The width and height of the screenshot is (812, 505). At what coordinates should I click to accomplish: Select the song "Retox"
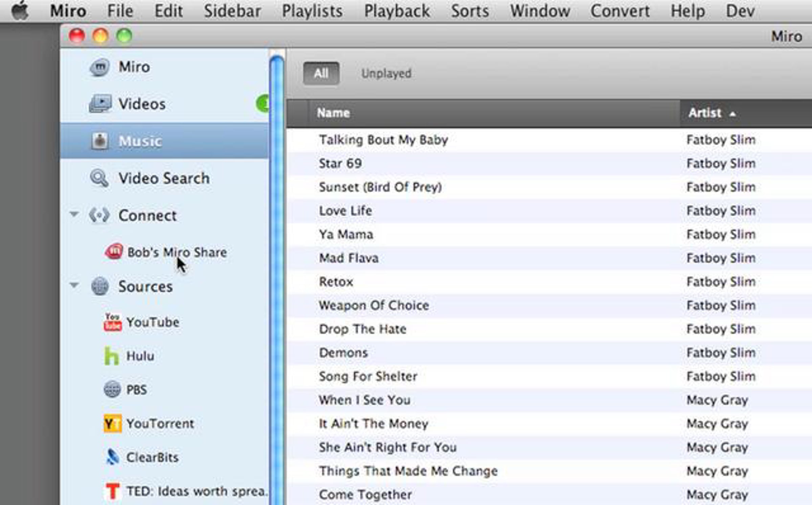[336, 282]
